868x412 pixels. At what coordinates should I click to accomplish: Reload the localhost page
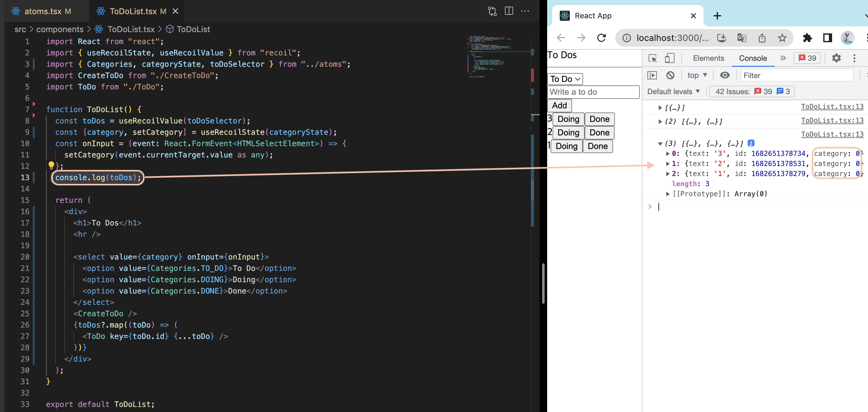601,38
